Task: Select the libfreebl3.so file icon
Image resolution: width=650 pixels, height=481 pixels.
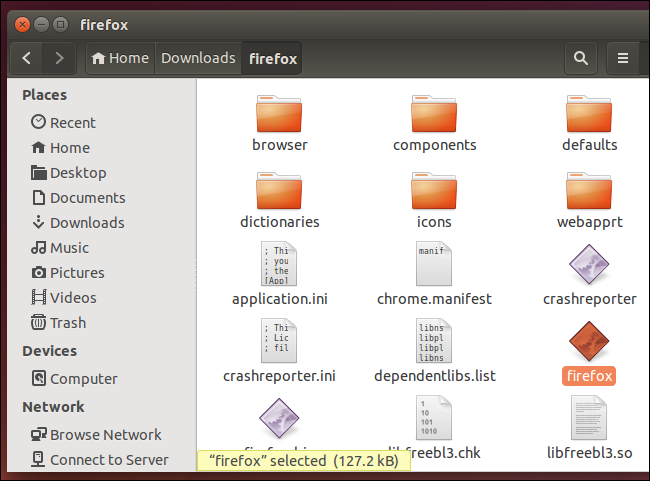Action: pyautogui.click(x=589, y=418)
